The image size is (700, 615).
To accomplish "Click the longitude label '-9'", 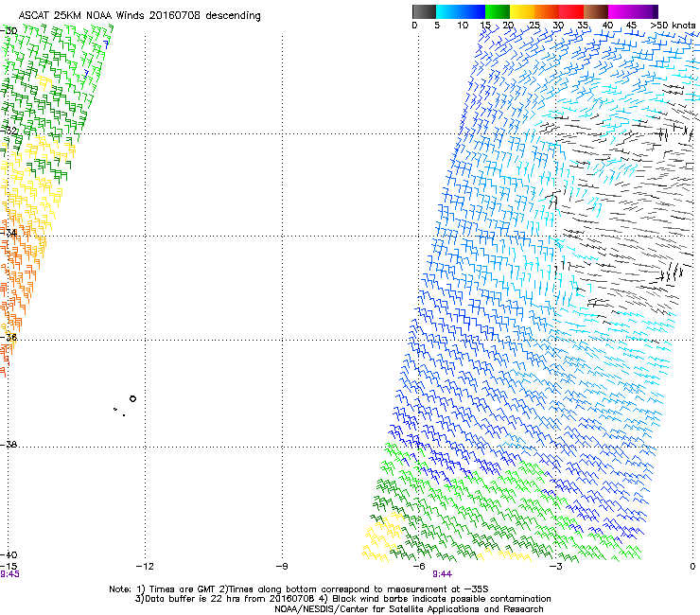I will click(x=282, y=567).
